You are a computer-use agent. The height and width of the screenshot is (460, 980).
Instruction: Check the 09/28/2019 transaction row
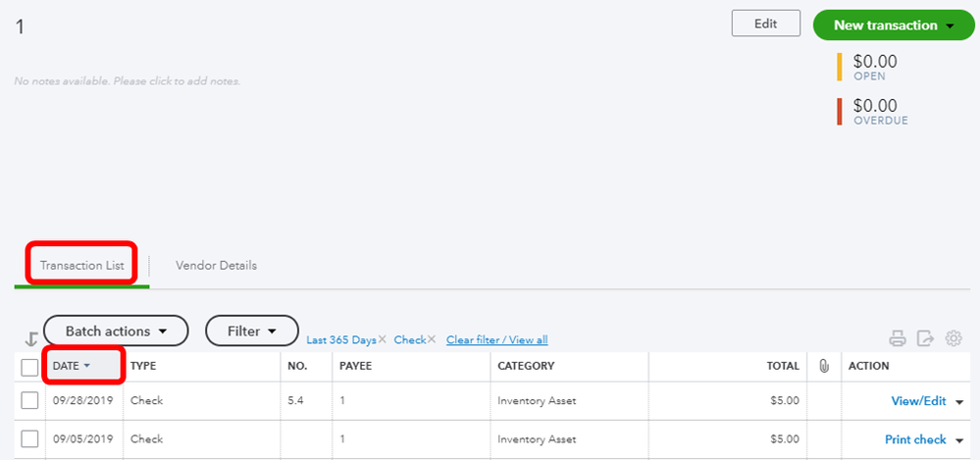tap(29, 400)
